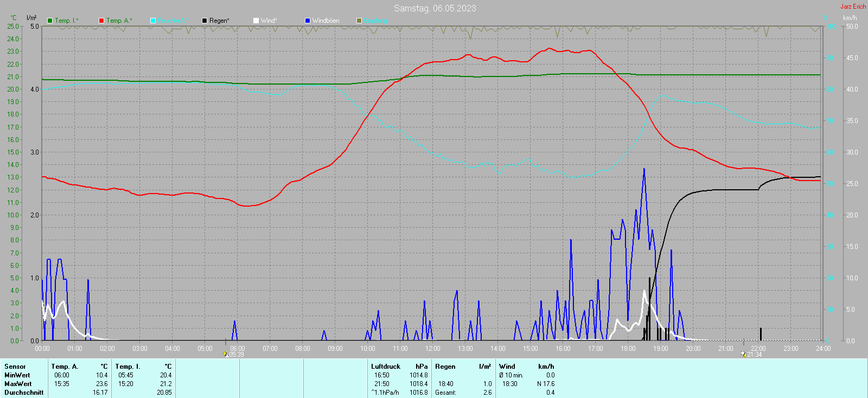Click the max wind value "N 17.6"

point(546,384)
